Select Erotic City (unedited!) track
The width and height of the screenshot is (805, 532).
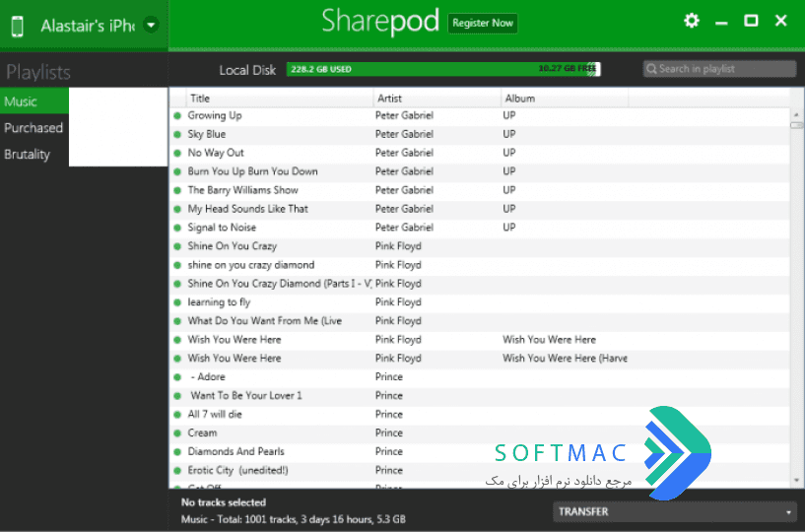pyautogui.click(x=237, y=470)
